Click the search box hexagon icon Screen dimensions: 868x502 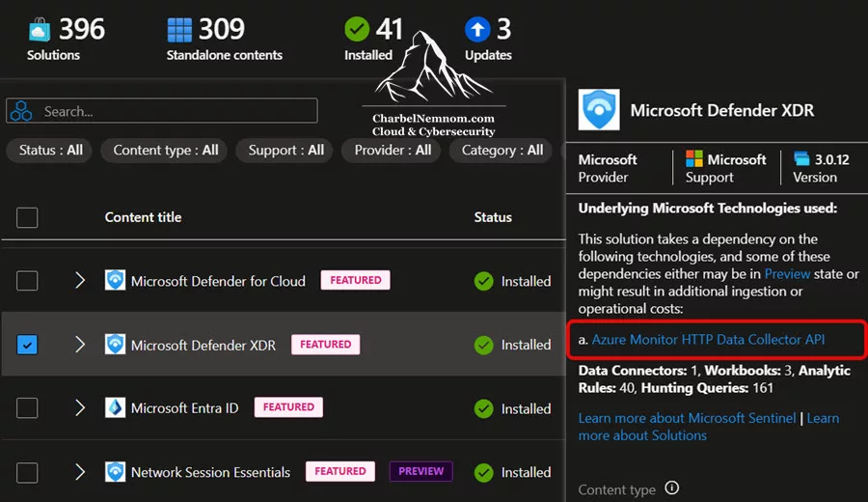[21, 111]
